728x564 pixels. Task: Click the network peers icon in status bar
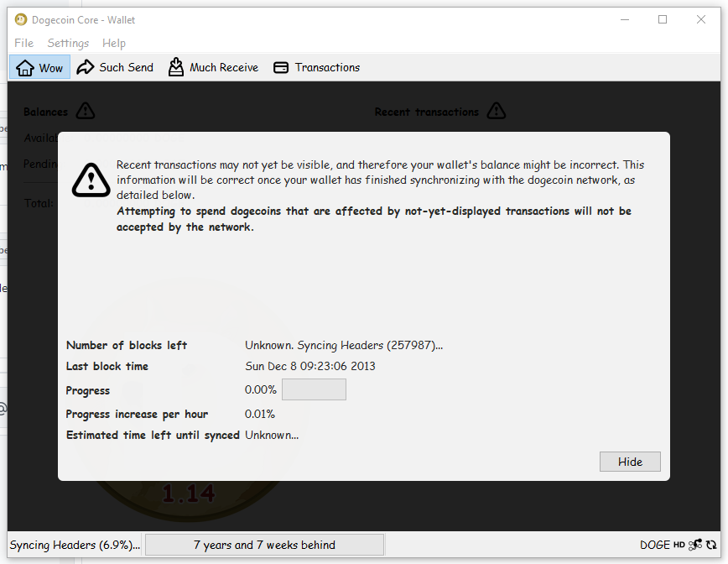(x=694, y=545)
